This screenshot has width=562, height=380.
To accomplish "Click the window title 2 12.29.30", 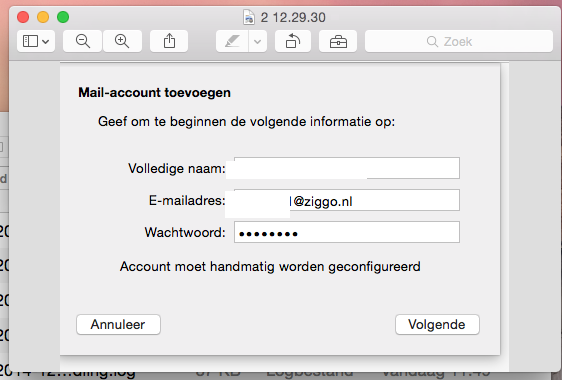I will 293,17.
